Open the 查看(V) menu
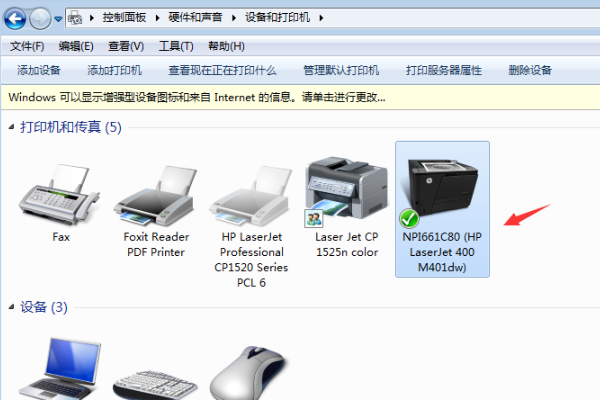 pyautogui.click(x=126, y=46)
